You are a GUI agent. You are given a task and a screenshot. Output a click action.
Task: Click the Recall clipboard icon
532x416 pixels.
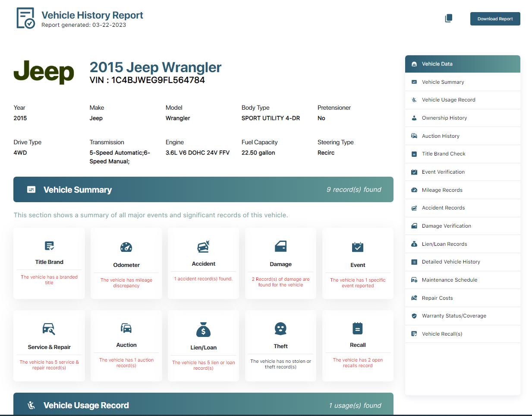(x=358, y=328)
